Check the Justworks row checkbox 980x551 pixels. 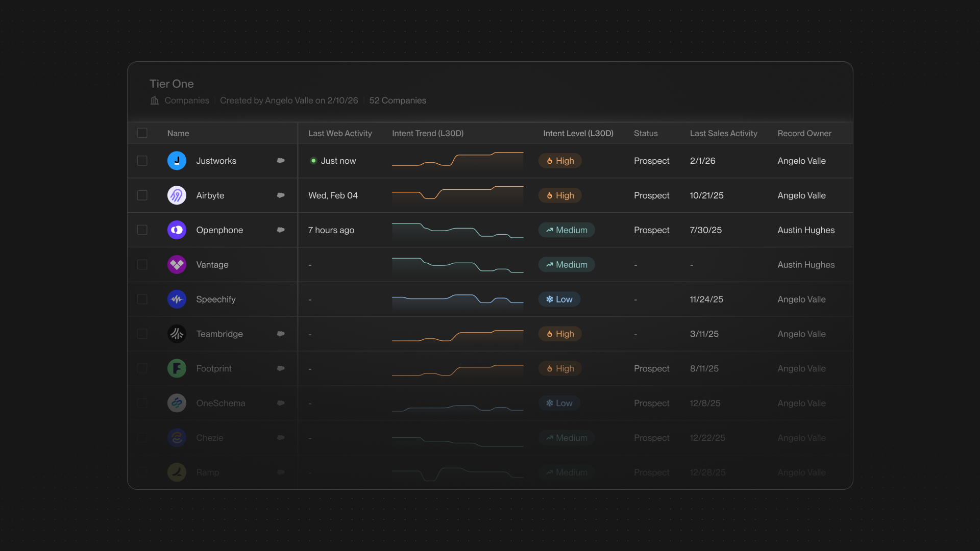(x=142, y=161)
